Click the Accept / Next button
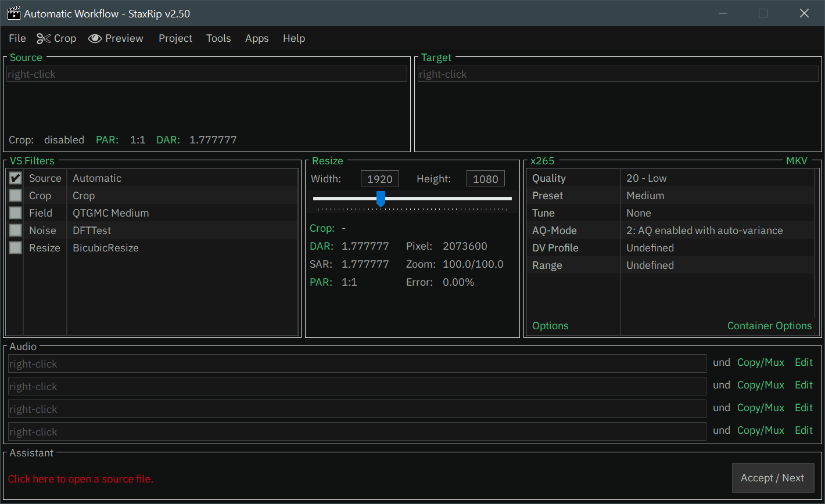825x504 pixels. pyautogui.click(x=773, y=478)
